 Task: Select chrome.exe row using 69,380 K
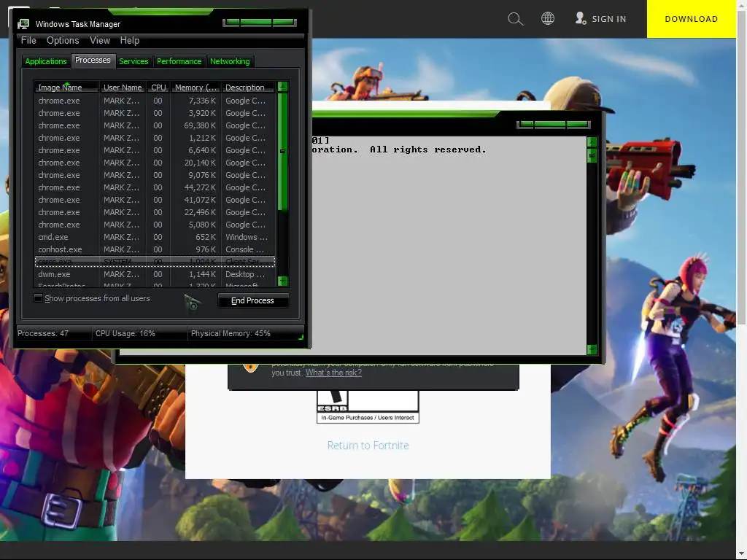click(155, 125)
